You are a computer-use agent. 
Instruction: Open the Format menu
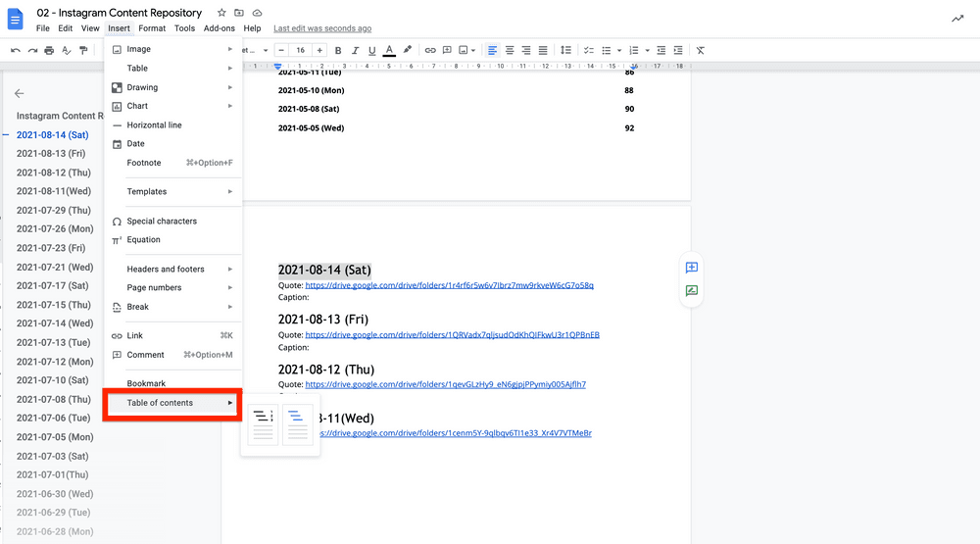(152, 28)
